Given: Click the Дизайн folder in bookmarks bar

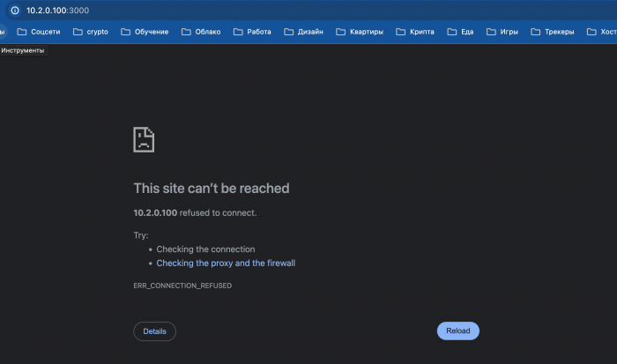Looking at the screenshot, I should (x=303, y=32).
